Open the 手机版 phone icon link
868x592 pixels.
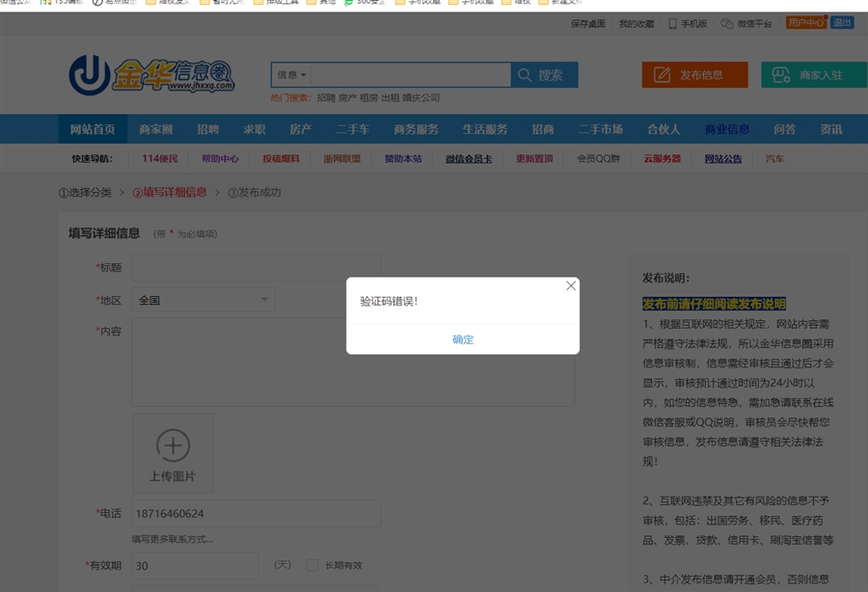688,23
